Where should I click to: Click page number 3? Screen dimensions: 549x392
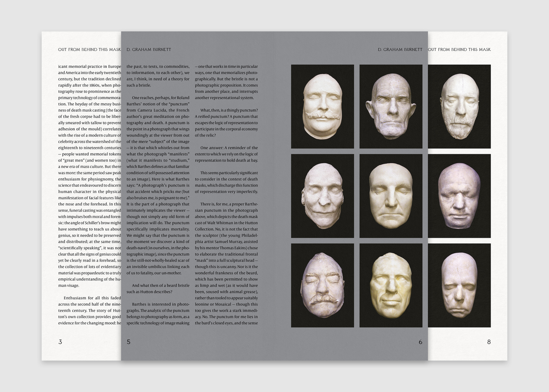click(60, 342)
